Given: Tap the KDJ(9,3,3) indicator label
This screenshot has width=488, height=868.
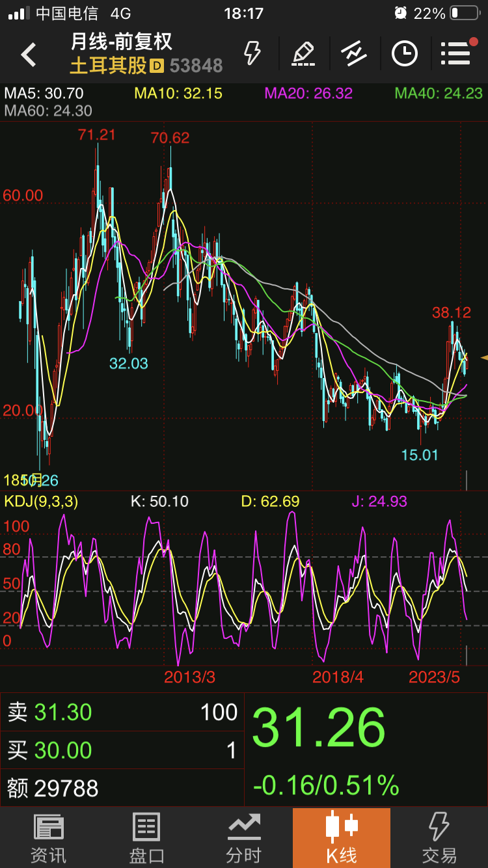Looking at the screenshot, I should [x=41, y=501].
